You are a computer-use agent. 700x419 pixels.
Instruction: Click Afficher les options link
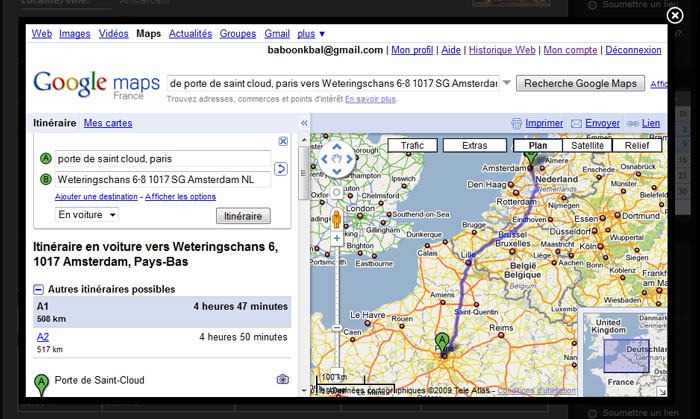[x=180, y=197]
